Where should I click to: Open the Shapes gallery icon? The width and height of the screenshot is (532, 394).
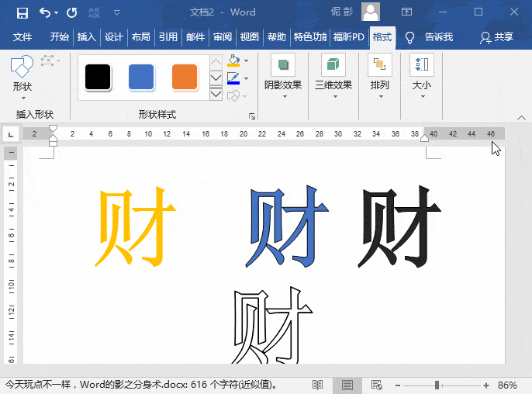click(22, 67)
